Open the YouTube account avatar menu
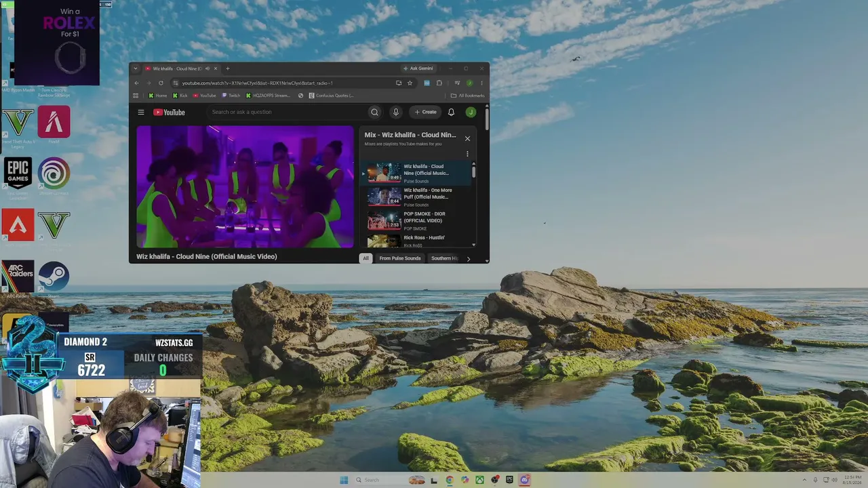868x488 pixels. pos(471,112)
